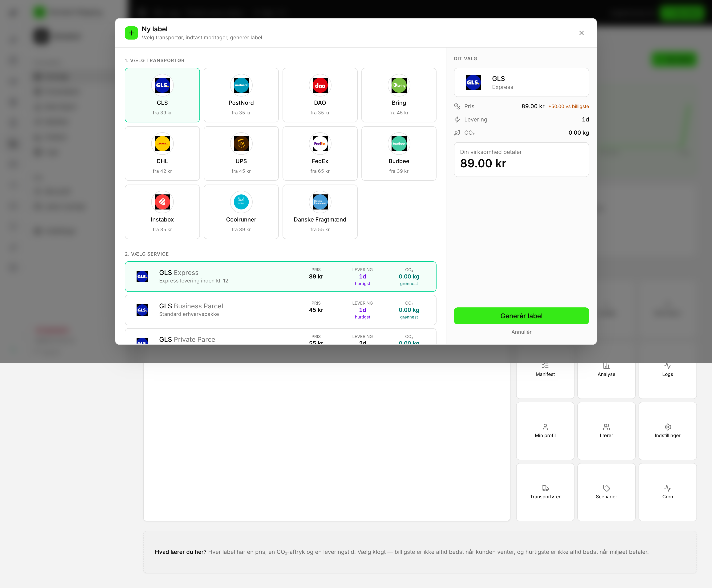This screenshot has width=712, height=588.
Task: Click the Generér label button
Action: (521, 316)
